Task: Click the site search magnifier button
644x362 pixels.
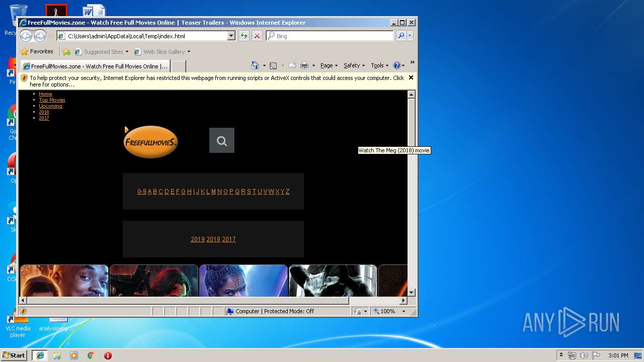Action: (222, 140)
